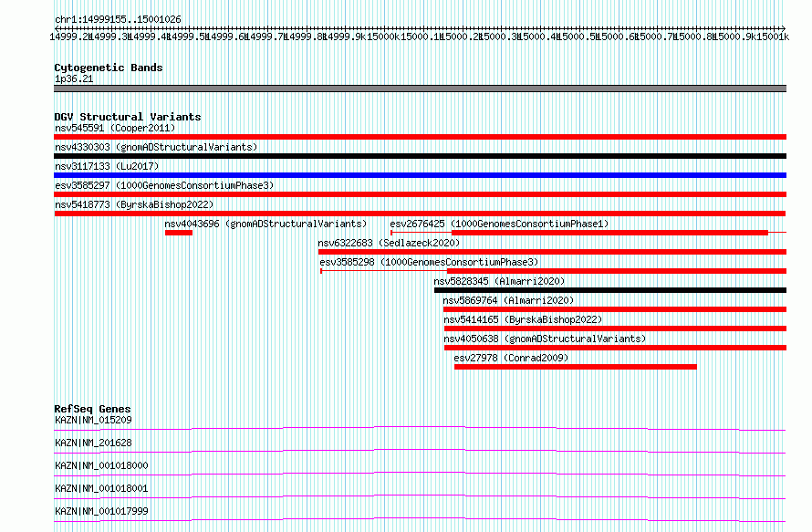Screen dimensions: 812x532
Task: Click the KAZN|NM_001018000 gene label
Action: (101, 465)
